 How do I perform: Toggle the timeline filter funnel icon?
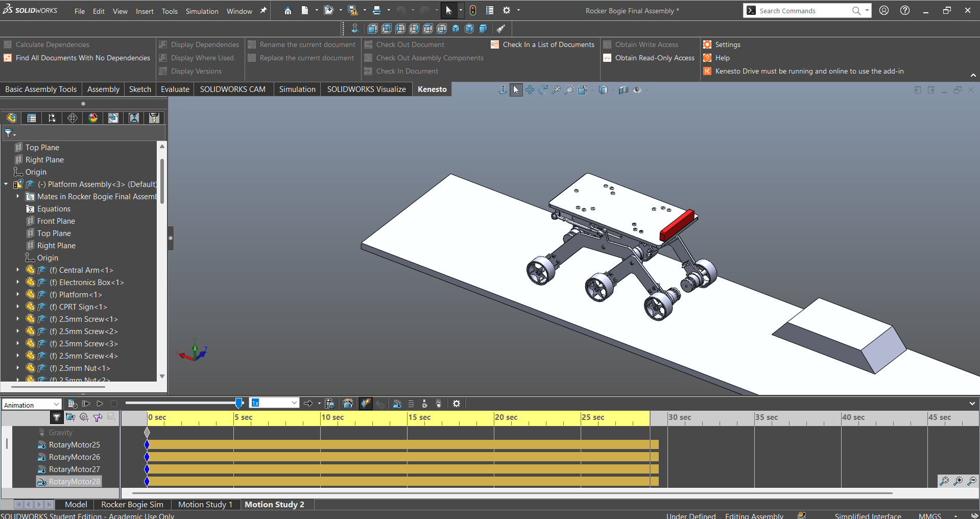(57, 417)
